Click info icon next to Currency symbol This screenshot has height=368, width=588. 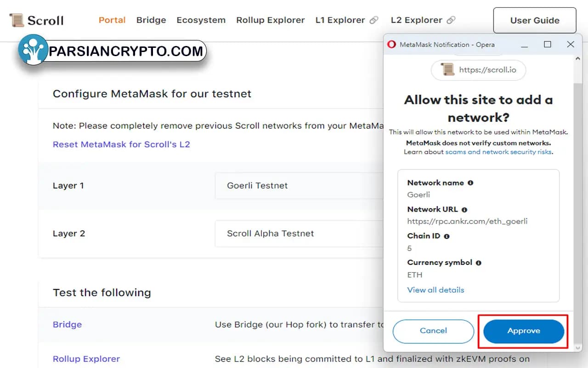(x=479, y=263)
